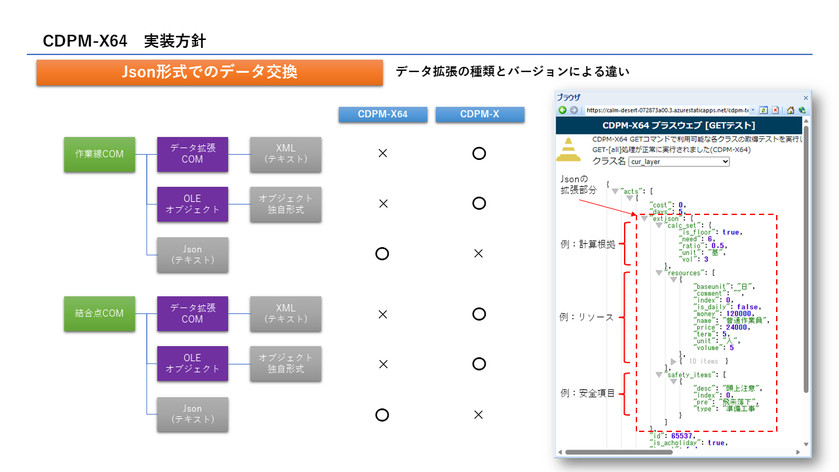Screen dimensions: 839x472
Task: Click the grey forward arrow in browser toolbar
Action: coord(574,110)
